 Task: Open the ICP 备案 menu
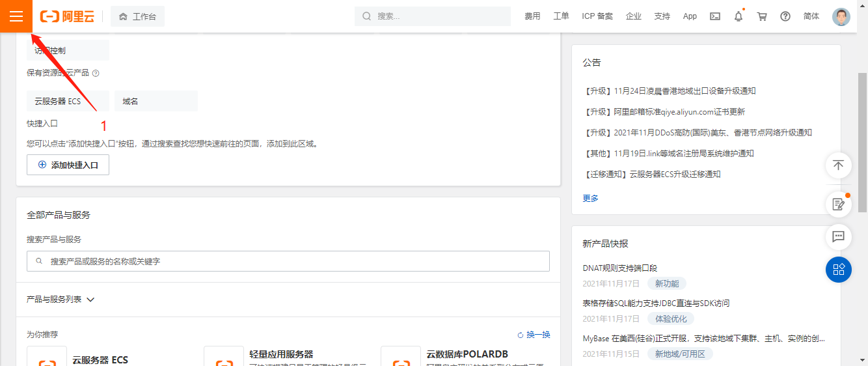[597, 16]
